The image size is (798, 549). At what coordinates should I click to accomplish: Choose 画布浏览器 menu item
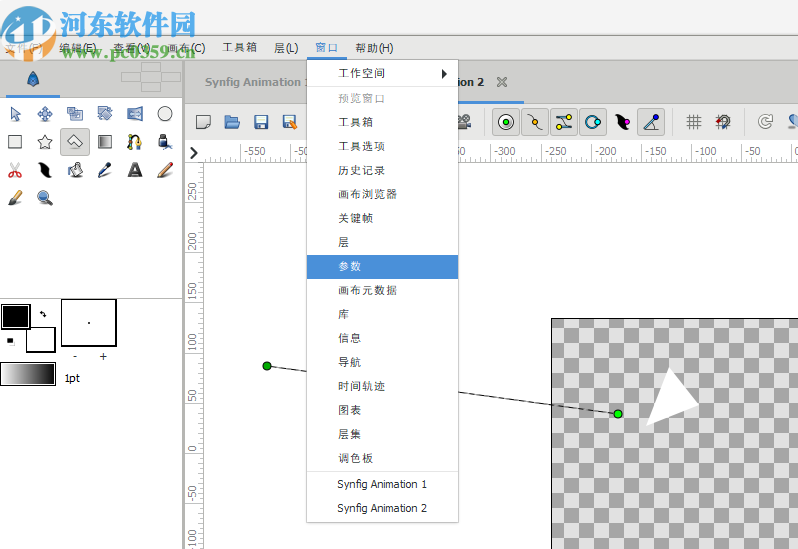383,194
